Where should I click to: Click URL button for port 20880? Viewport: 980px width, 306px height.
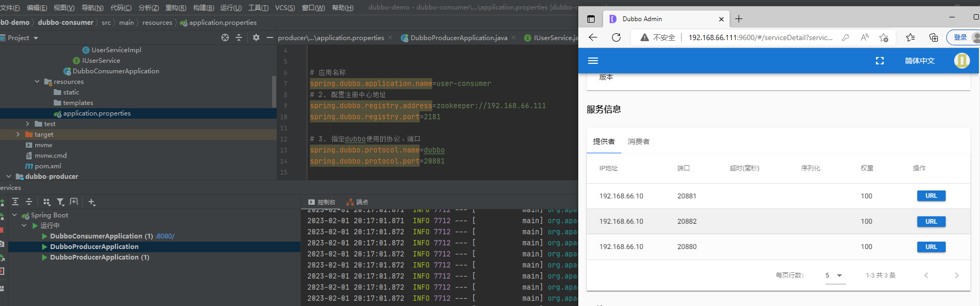pyautogui.click(x=931, y=247)
